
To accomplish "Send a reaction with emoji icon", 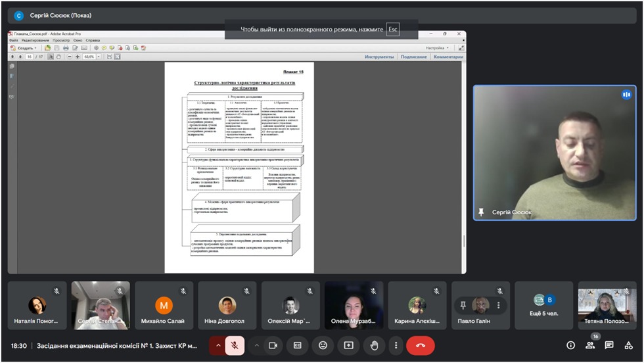I will tap(323, 345).
